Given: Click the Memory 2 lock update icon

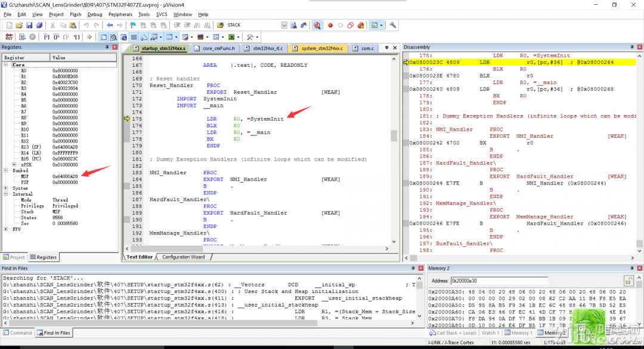Looking at the screenshot, I should [628, 281].
